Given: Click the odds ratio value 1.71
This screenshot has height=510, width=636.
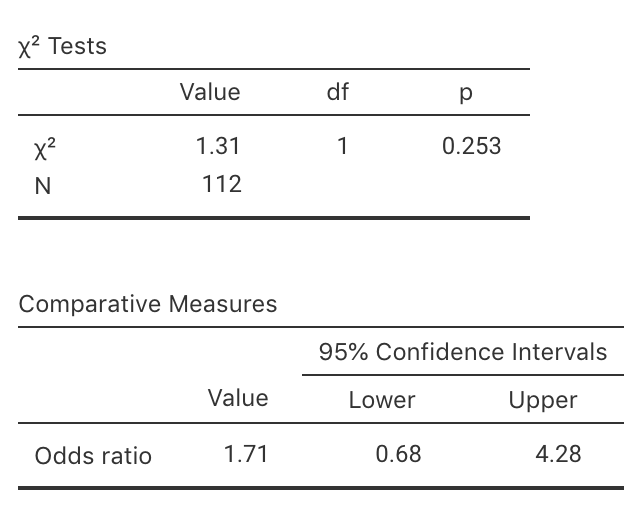Looking at the screenshot, I should click(245, 454).
